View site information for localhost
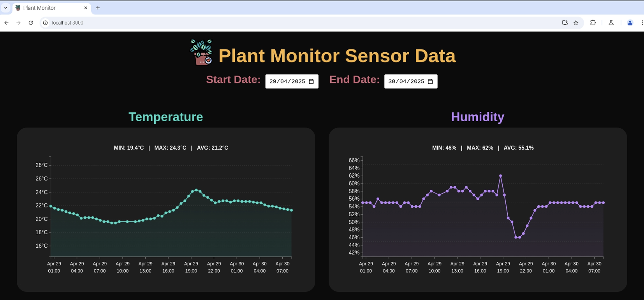644x300 pixels. [x=45, y=23]
